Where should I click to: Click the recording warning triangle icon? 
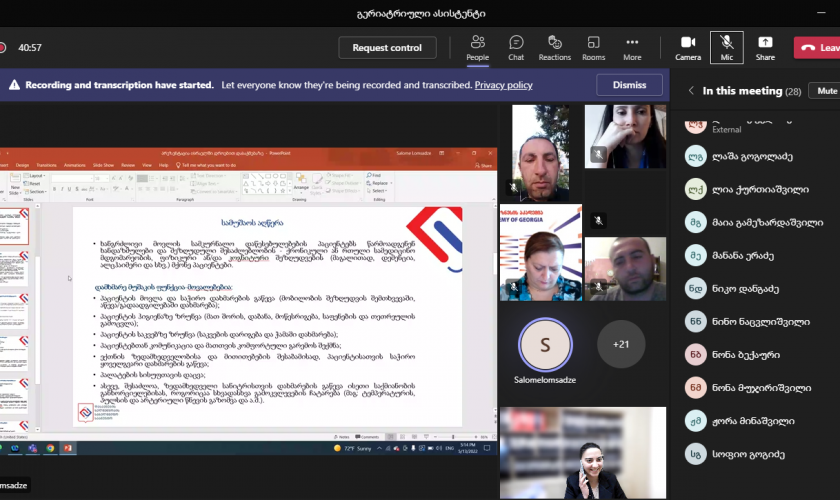14,86
